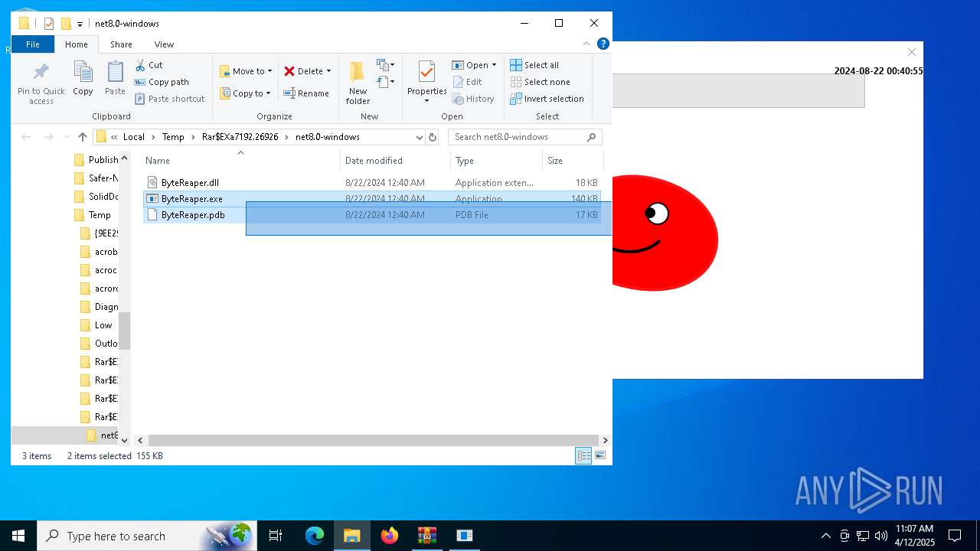Open the Copy to dropdown
The image size is (980, 551).
pos(246,93)
